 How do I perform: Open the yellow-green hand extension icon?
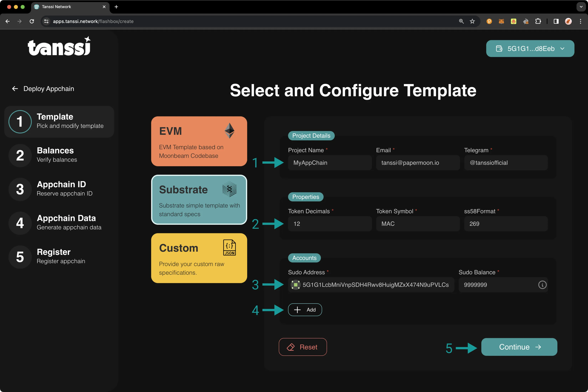pyautogui.click(x=513, y=21)
